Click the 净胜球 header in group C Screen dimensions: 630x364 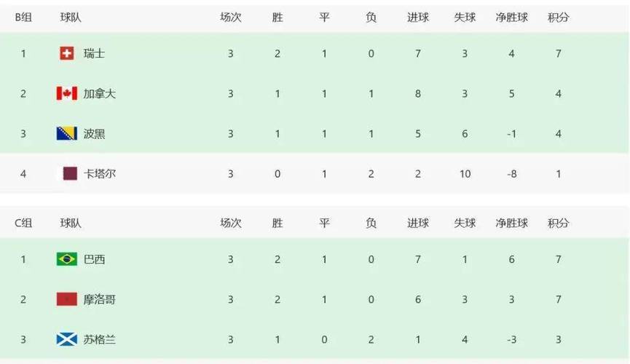pyautogui.click(x=511, y=223)
